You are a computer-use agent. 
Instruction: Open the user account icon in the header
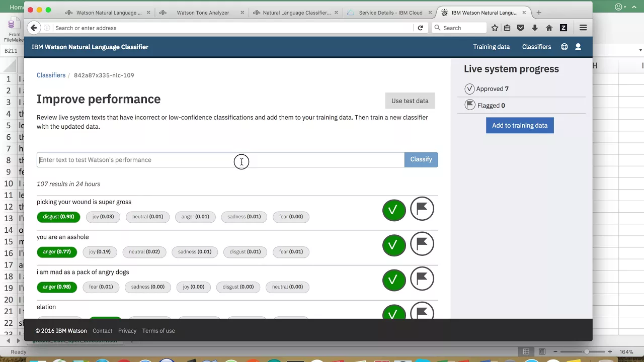click(x=578, y=47)
